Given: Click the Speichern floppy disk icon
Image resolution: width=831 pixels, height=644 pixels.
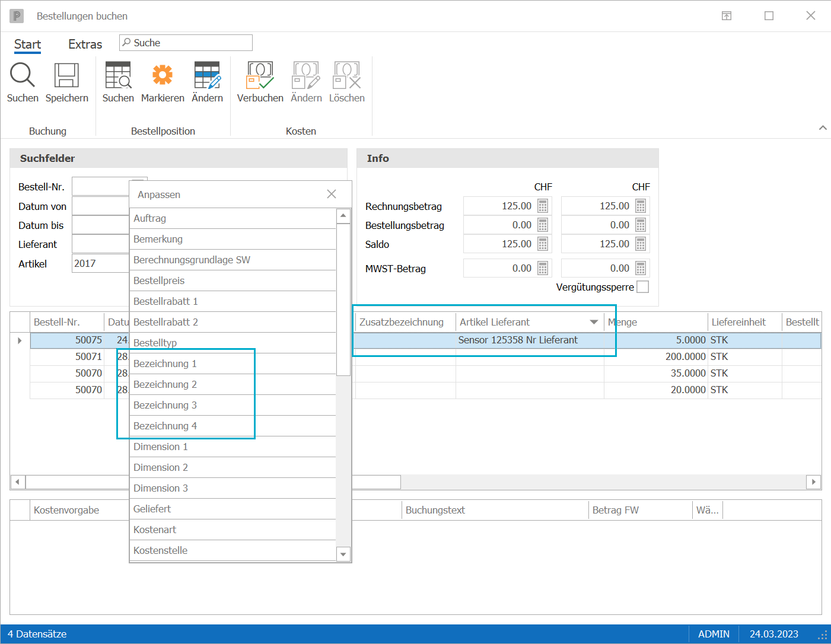Looking at the screenshot, I should pos(66,75).
